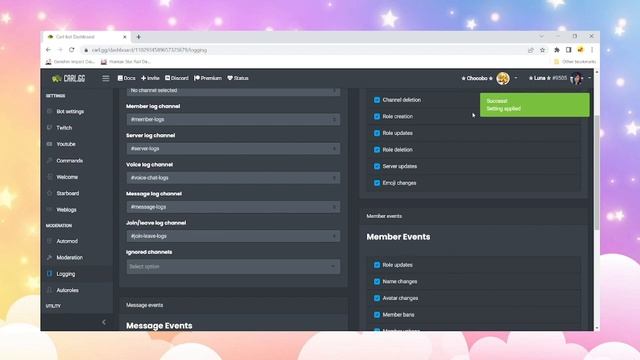Click the Logging sidebar icon
The image size is (640, 360).
point(49,274)
